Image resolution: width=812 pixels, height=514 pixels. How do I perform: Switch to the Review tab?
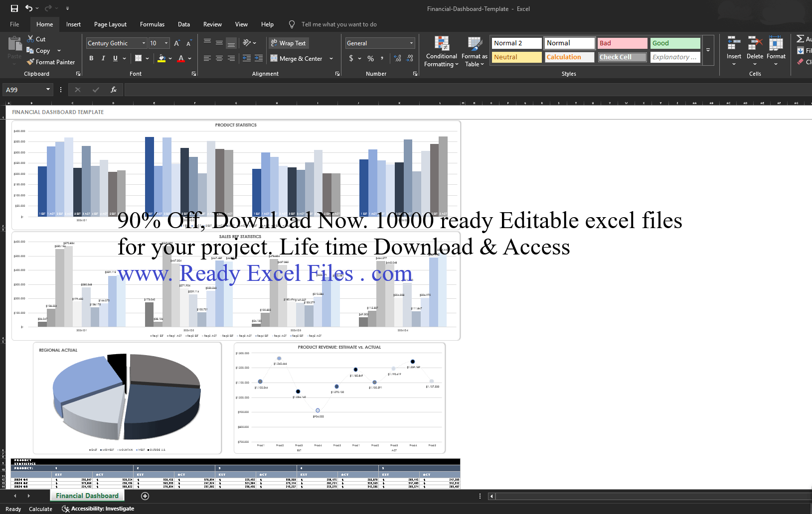(x=212, y=24)
